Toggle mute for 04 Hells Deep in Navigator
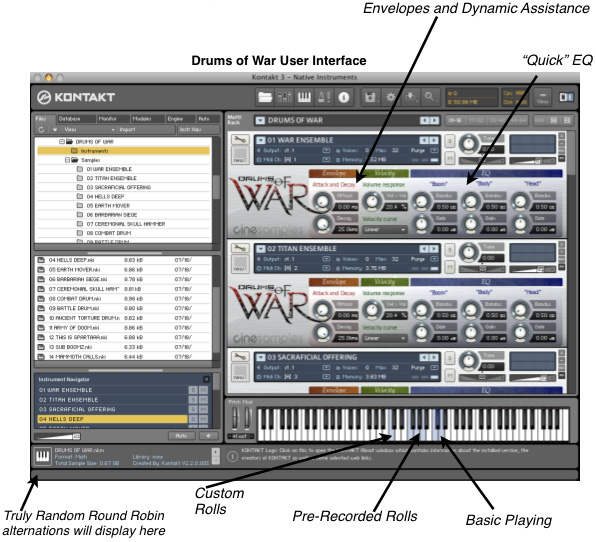 [204, 419]
